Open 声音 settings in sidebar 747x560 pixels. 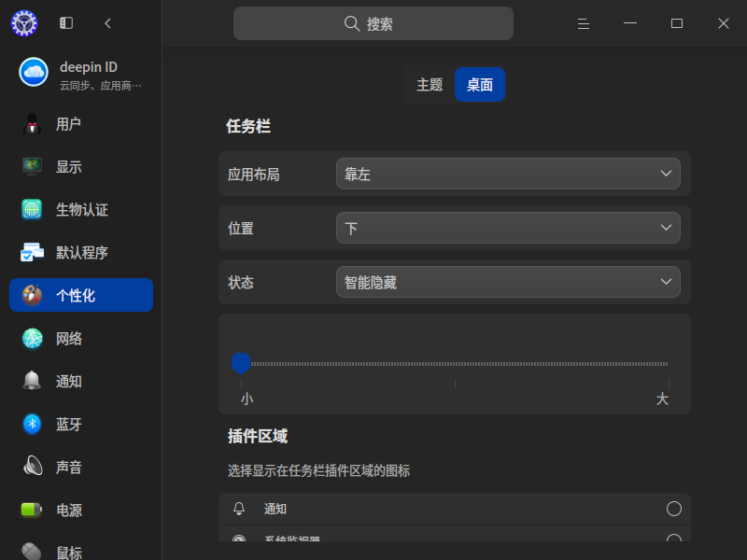(x=81, y=467)
